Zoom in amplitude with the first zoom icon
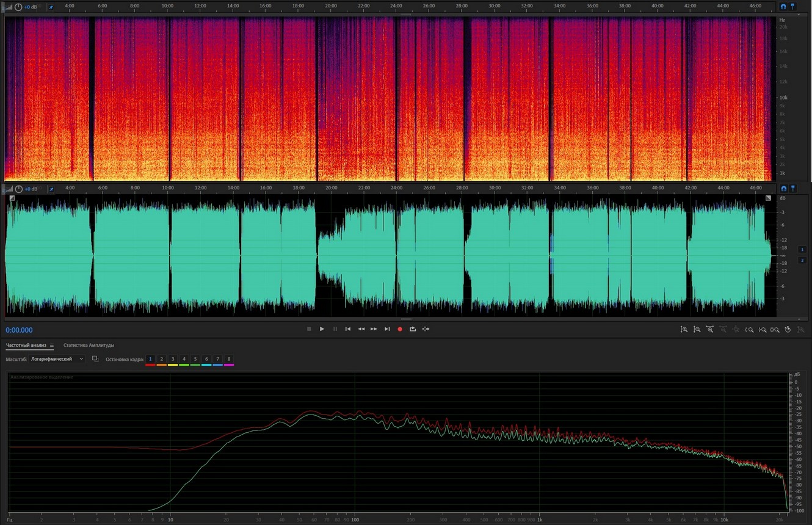The image size is (812, 525). (x=684, y=330)
